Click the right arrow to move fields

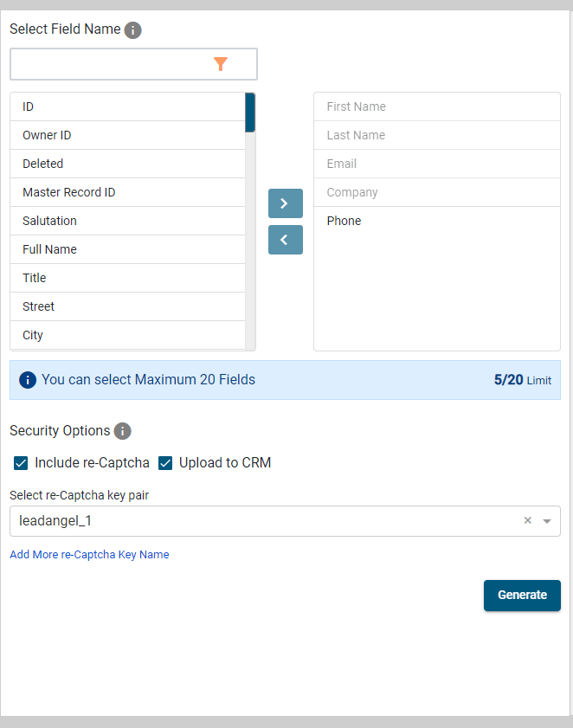[x=285, y=203]
